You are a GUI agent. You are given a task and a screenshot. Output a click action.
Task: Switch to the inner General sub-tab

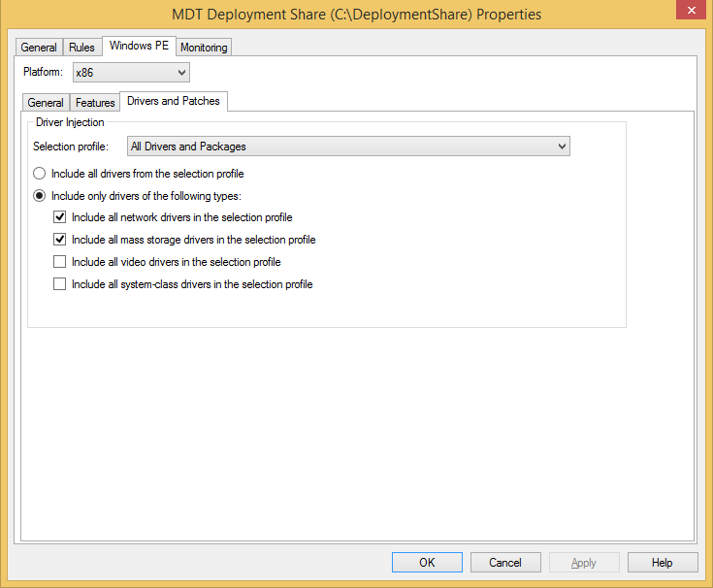pyautogui.click(x=46, y=102)
